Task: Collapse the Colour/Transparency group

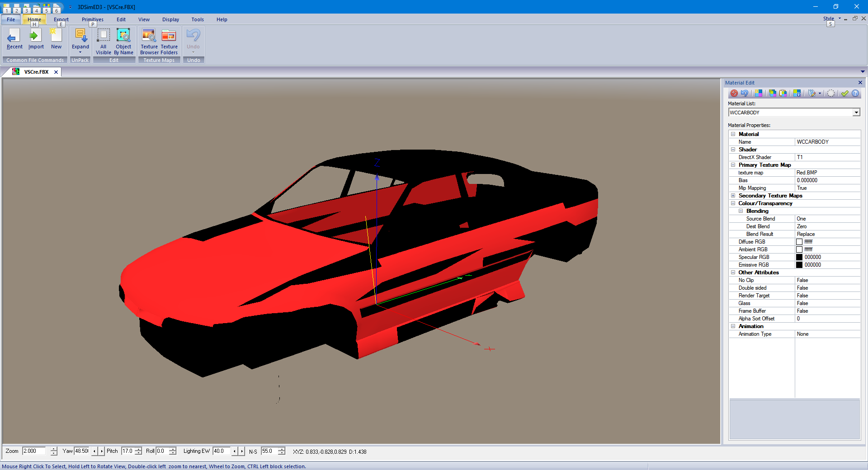Action: pyautogui.click(x=733, y=203)
